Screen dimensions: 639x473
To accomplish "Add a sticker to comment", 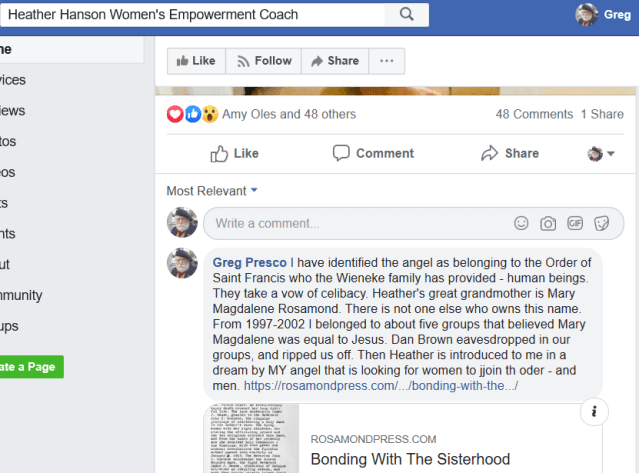I will coord(601,223).
